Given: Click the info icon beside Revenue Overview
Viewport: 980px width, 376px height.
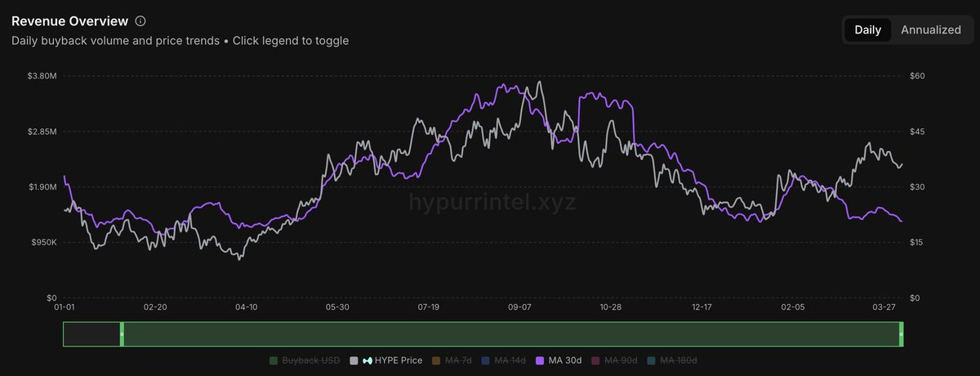Looking at the screenshot, I should [140, 20].
